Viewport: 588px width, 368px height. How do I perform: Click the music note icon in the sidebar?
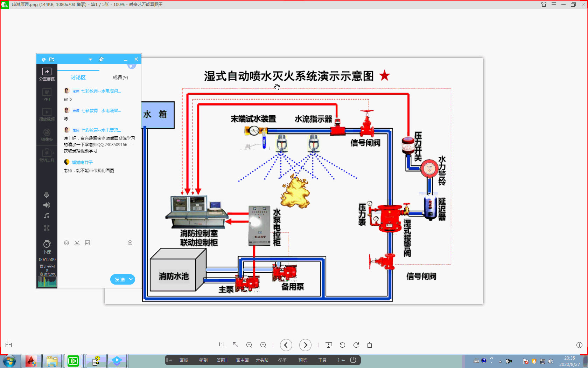(x=47, y=216)
